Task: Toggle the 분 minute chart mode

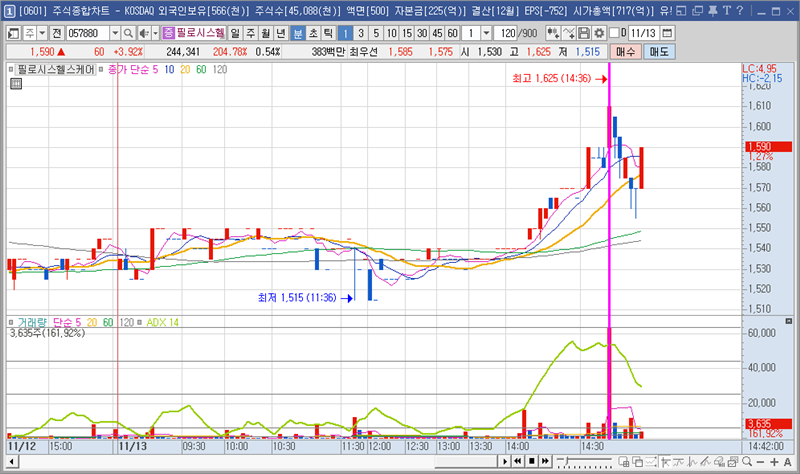Action: [297, 33]
